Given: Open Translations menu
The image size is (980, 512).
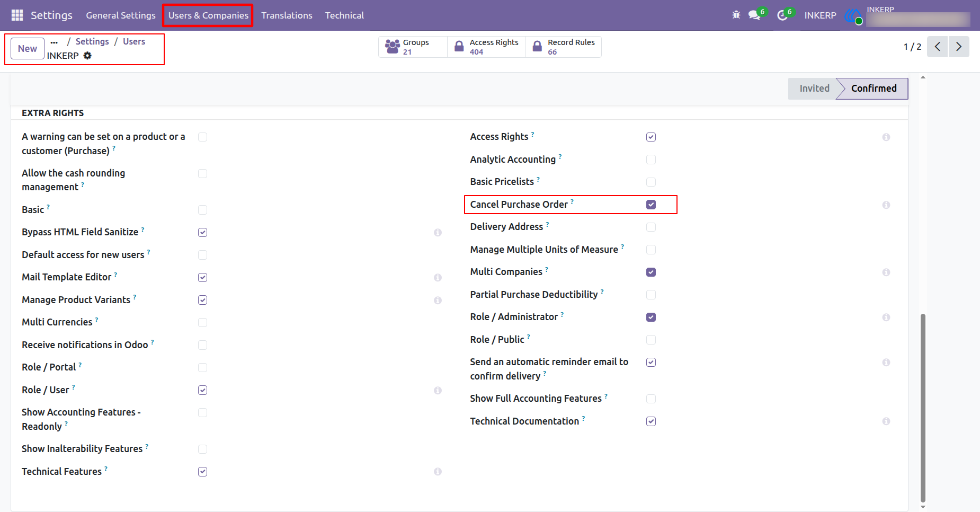Looking at the screenshot, I should (287, 15).
